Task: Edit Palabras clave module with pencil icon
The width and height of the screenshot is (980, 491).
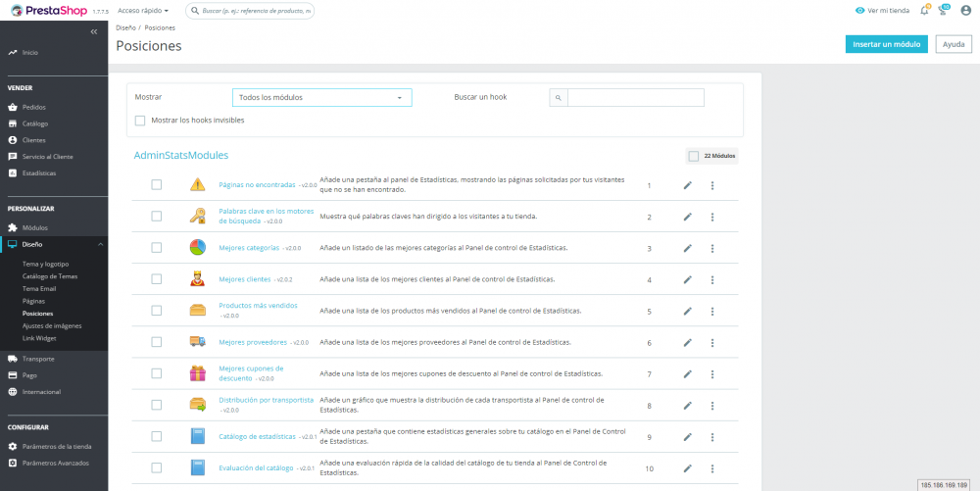Action: (x=688, y=217)
